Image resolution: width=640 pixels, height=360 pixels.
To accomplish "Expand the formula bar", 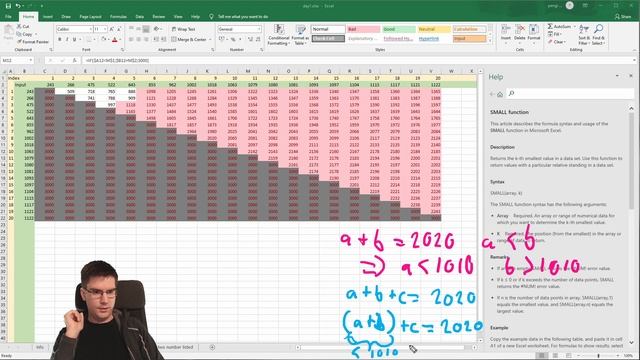I will point(635,60).
